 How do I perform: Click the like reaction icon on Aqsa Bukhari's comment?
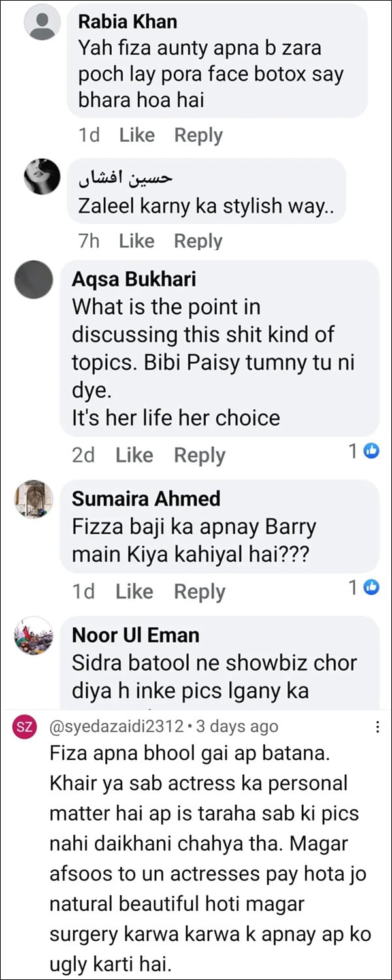point(372,451)
